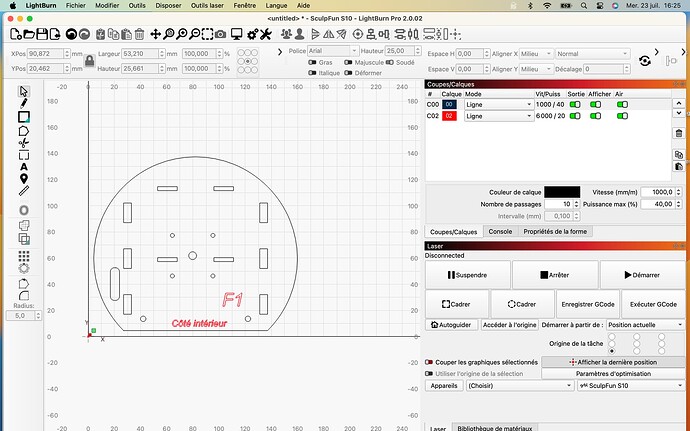Choose the Select arrow tool
Viewport: 690px width, 431px height.
24,91
